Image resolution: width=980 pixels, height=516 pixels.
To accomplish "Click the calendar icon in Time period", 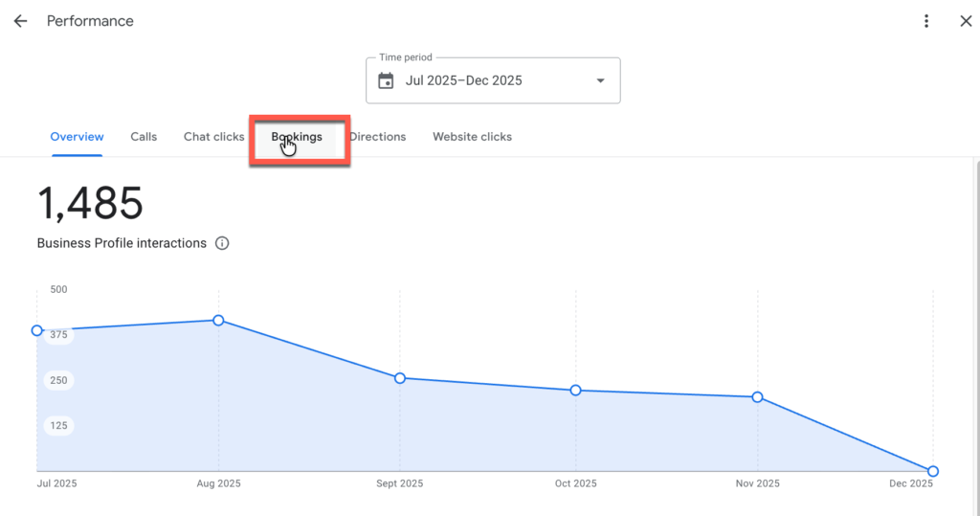I will 386,80.
